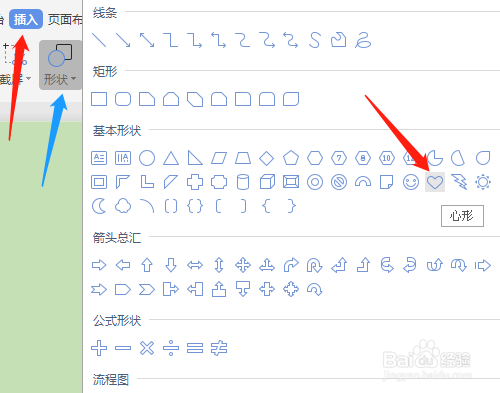Select the trapezoid shape
The width and height of the screenshot is (500, 393).
[x=243, y=158]
